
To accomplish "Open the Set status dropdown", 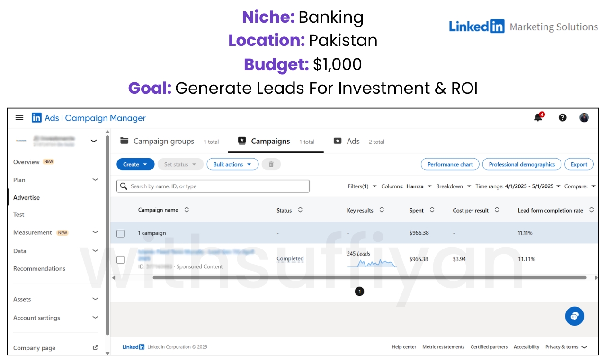I will click(x=180, y=164).
